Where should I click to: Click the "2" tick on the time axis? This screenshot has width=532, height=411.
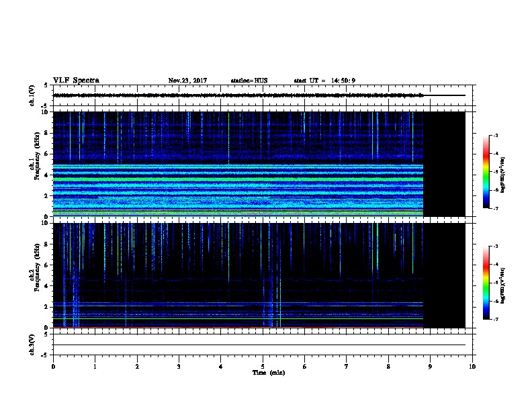(137, 366)
